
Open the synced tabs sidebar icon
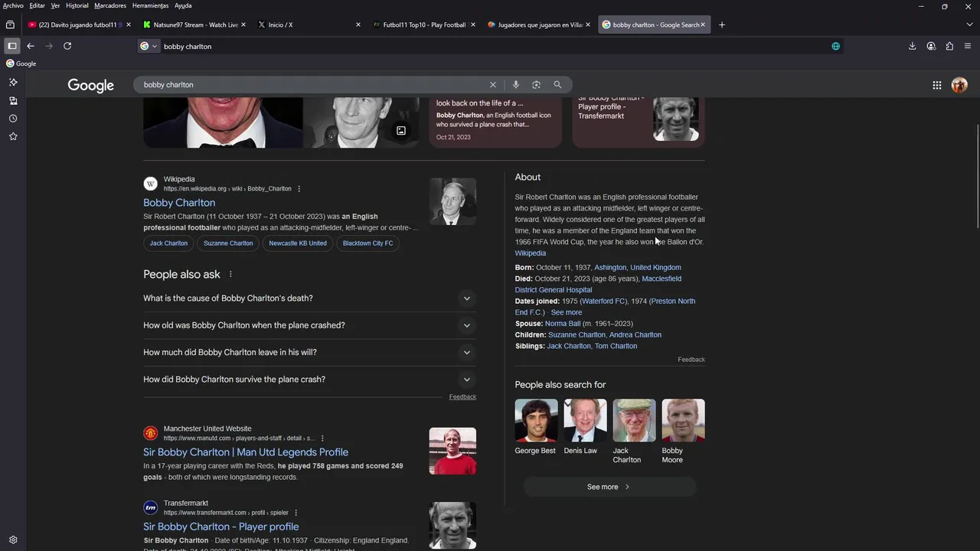click(x=13, y=100)
